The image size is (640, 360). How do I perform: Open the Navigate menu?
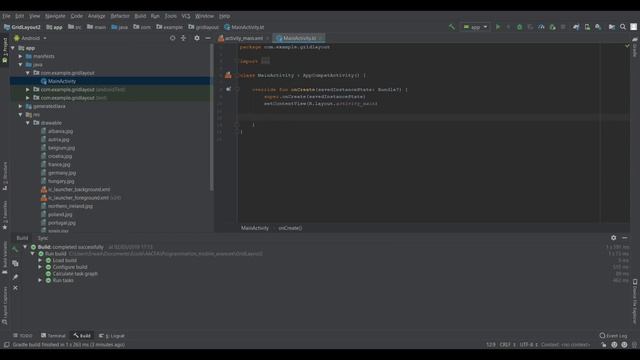click(55, 16)
